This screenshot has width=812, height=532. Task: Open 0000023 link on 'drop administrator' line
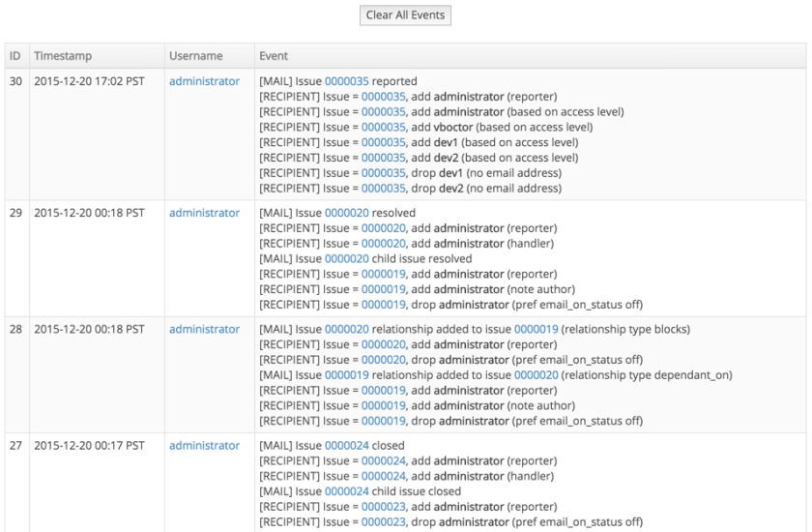[x=383, y=522]
